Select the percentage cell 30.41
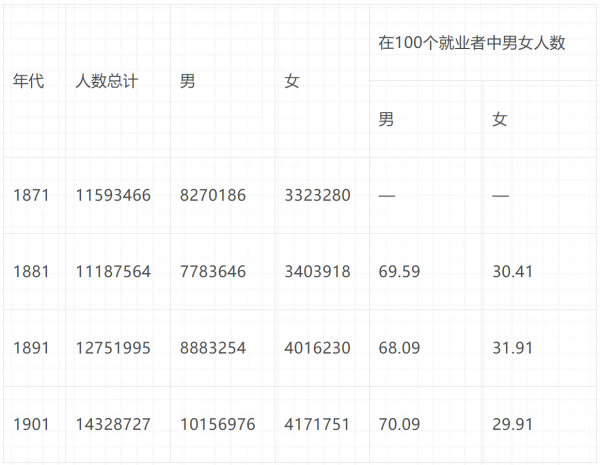This screenshot has width=600, height=465. (x=540, y=272)
